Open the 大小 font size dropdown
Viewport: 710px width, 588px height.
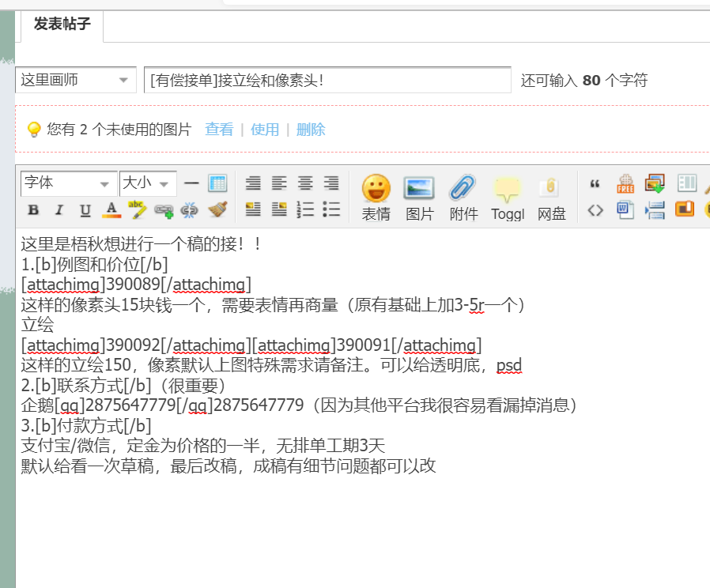[148, 183]
